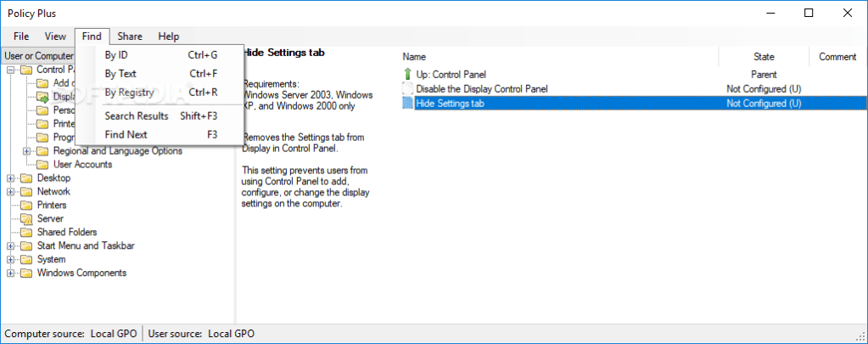Collapse the Control Panel tree node

tap(11, 70)
